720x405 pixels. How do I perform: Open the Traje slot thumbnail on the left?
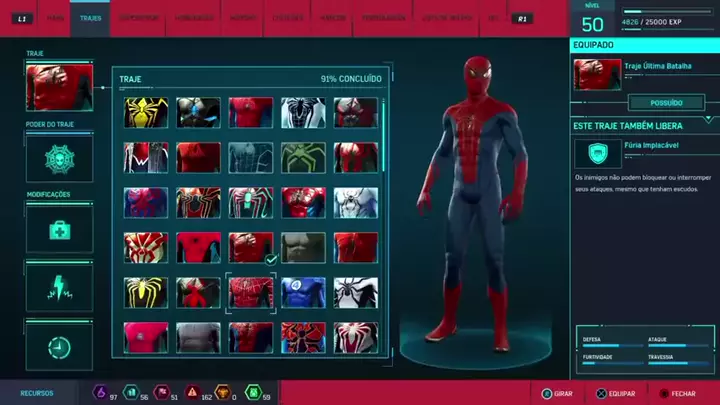[x=59, y=87]
